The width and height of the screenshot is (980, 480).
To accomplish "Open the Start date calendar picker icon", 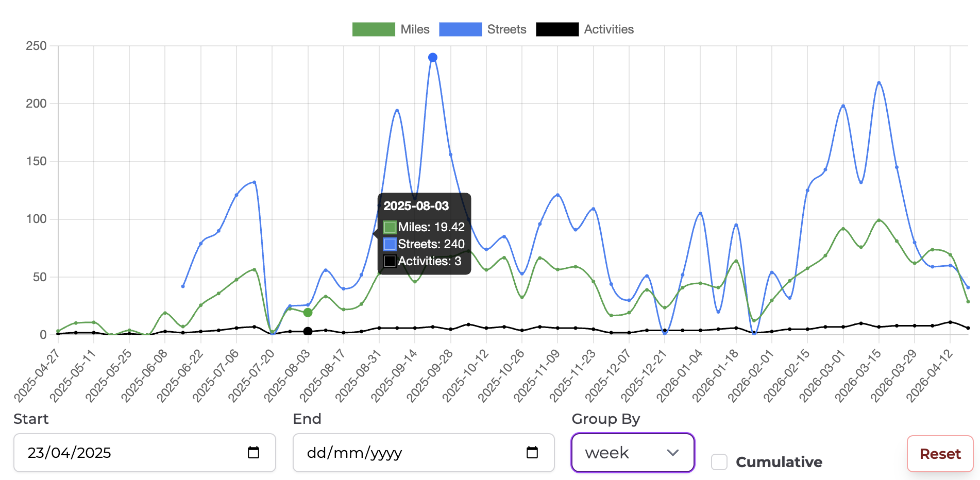I will coord(254,452).
